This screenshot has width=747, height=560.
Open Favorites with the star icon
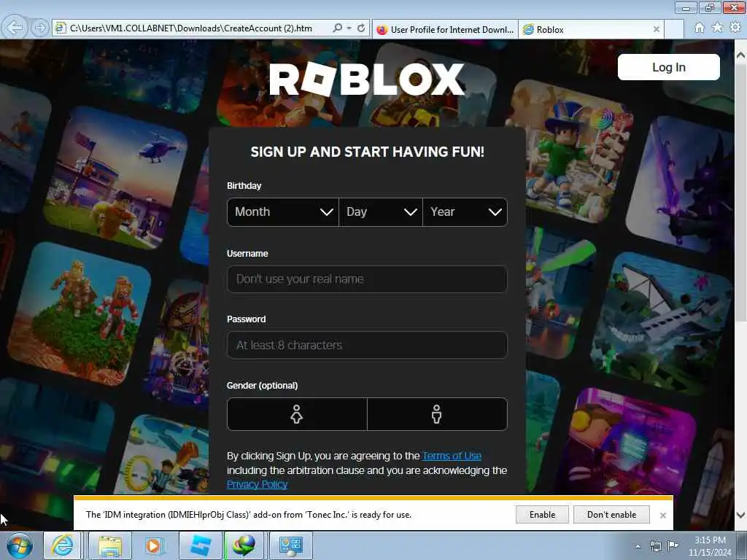tap(717, 28)
